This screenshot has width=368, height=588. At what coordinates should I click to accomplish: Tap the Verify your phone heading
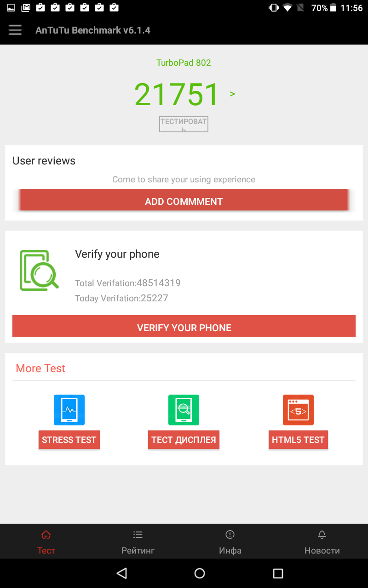click(117, 254)
